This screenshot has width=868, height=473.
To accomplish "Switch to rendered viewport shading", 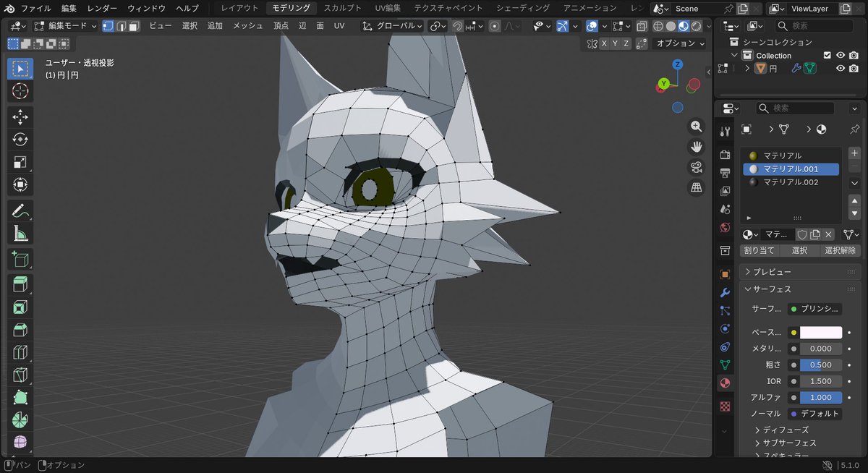I will point(696,25).
